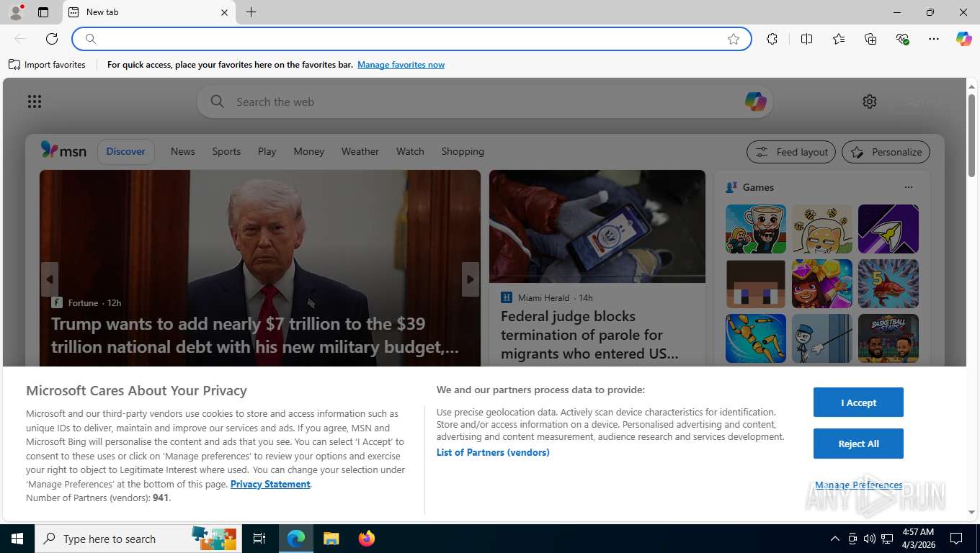Open Manage favorites now link

tap(401, 65)
